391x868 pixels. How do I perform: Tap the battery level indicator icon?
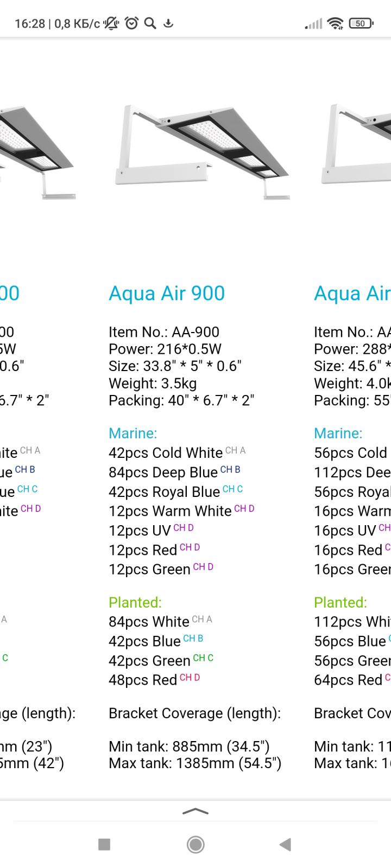point(361,23)
